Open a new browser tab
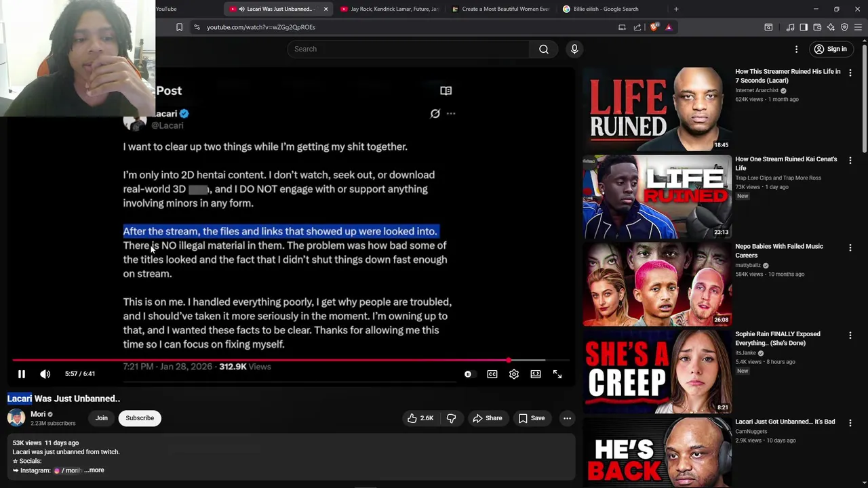The image size is (868, 488). tap(676, 9)
